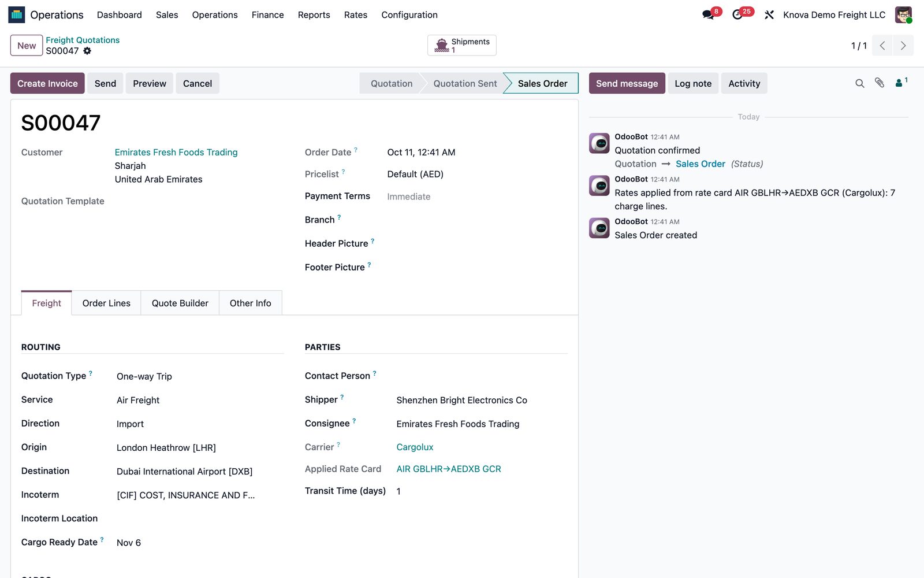Click the Cancel button
The height and width of the screenshot is (578, 924).
point(198,83)
